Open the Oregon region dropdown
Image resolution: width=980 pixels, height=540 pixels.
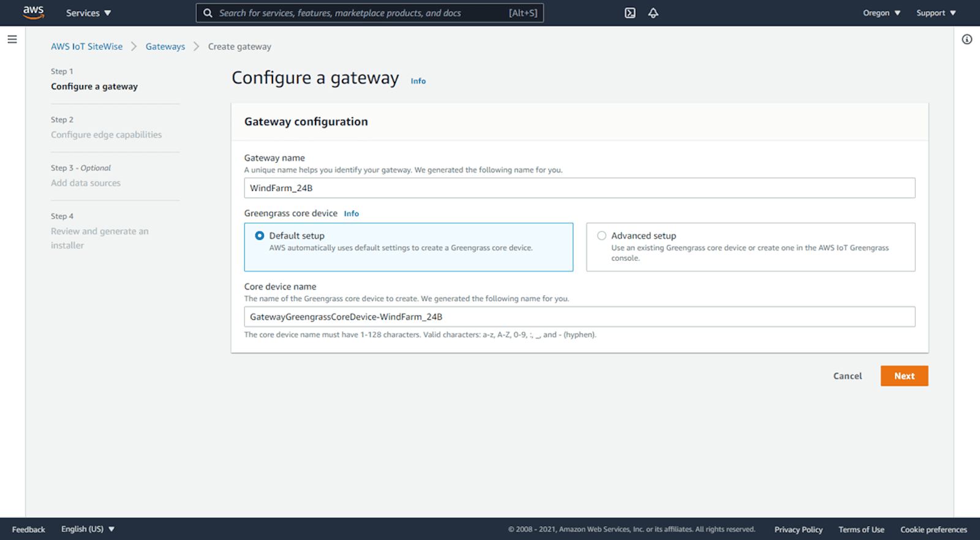pos(881,13)
